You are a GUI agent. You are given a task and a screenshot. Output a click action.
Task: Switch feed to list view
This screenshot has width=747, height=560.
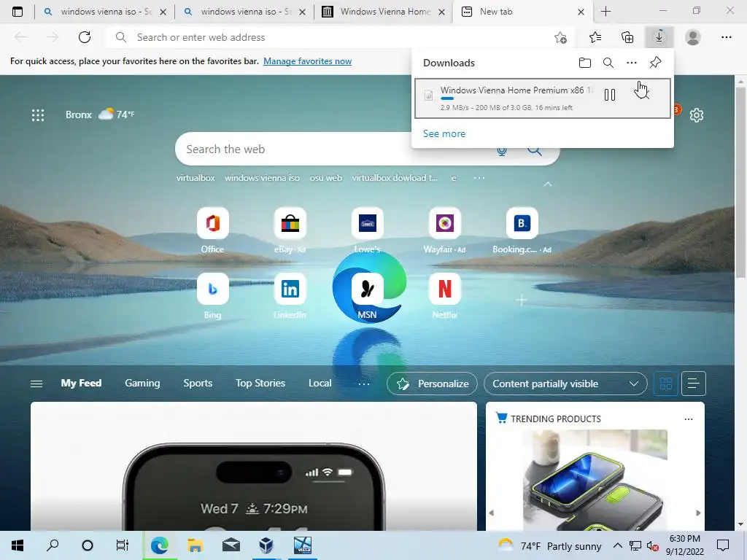(693, 384)
